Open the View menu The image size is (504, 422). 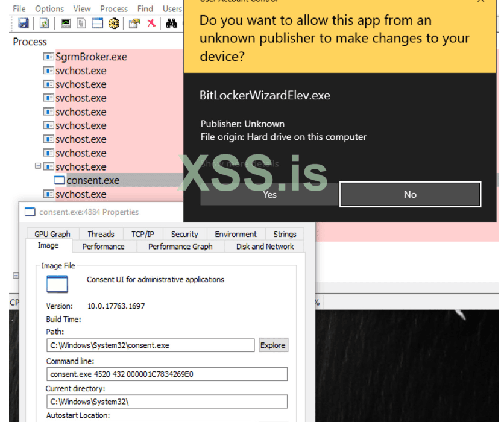pos(82,8)
